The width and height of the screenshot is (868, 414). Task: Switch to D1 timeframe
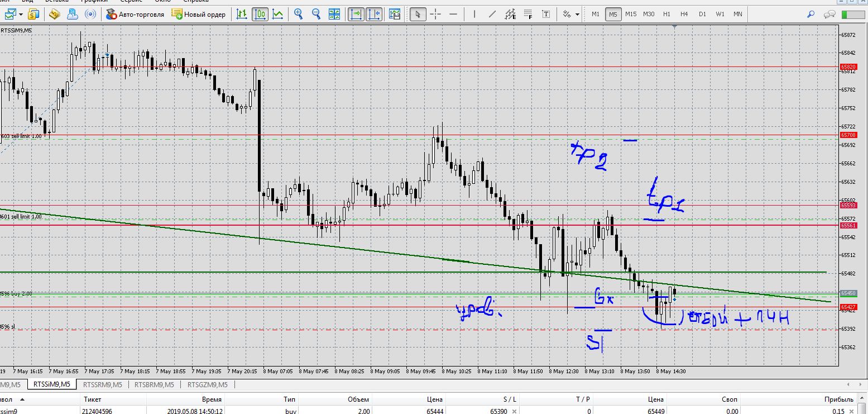(702, 14)
